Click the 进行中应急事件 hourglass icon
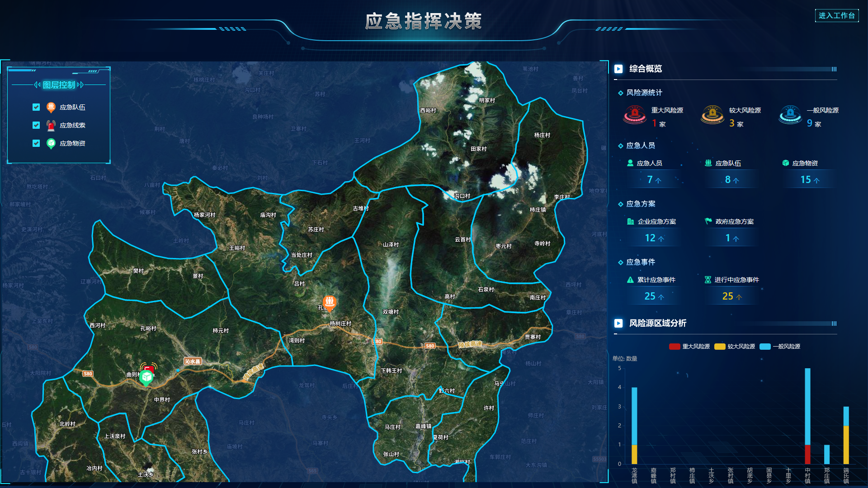868x488 pixels. (x=708, y=280)
